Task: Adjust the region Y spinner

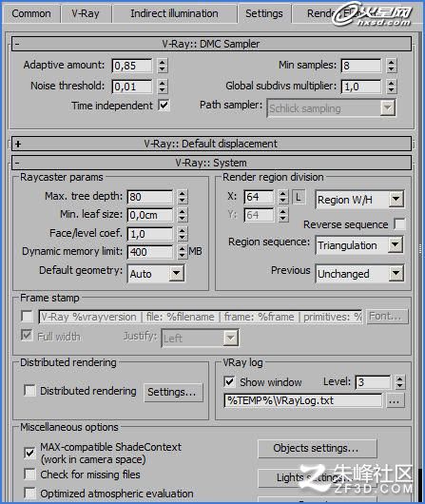Action: [x=283, y=215]
